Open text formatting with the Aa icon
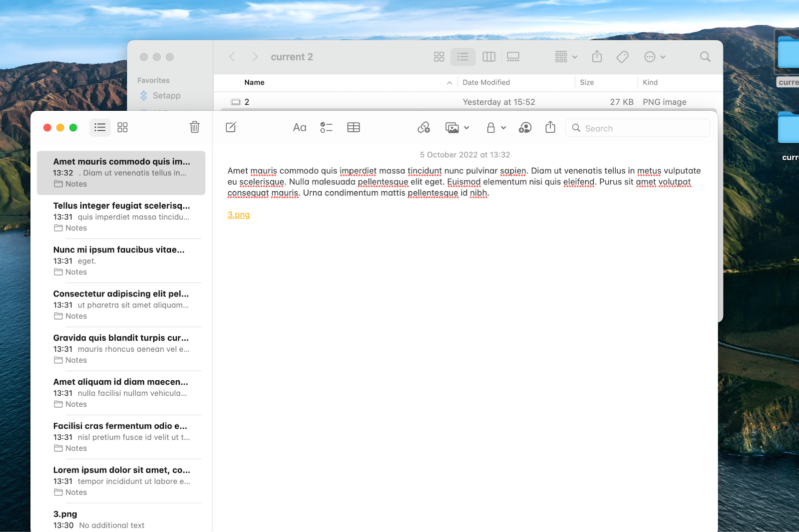 coord(299,127)
